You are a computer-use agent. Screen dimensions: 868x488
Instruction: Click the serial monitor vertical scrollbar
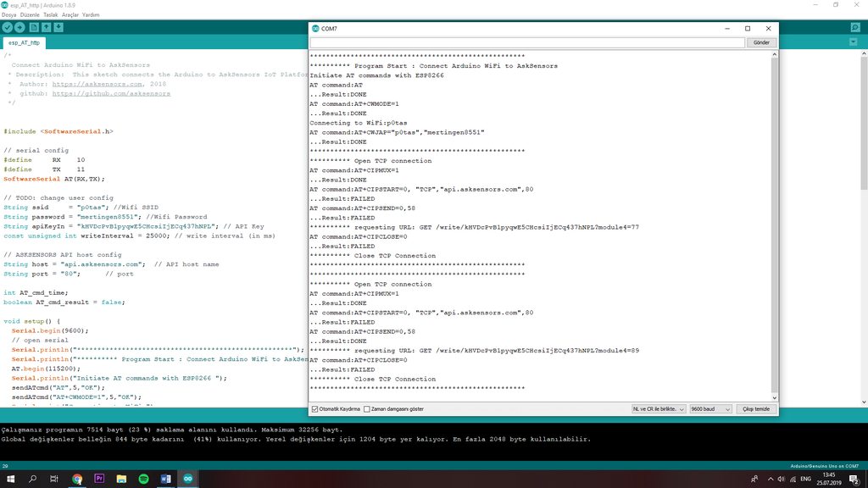click(774, 220)
